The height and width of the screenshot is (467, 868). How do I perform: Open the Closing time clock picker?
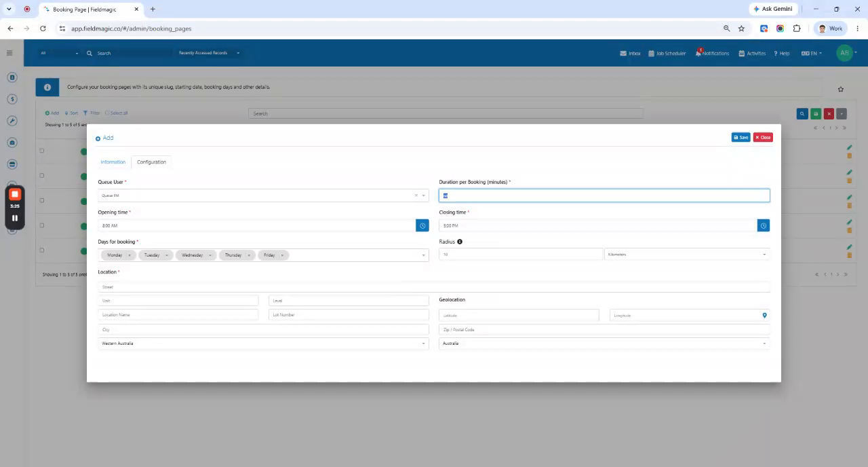point(764,225)
